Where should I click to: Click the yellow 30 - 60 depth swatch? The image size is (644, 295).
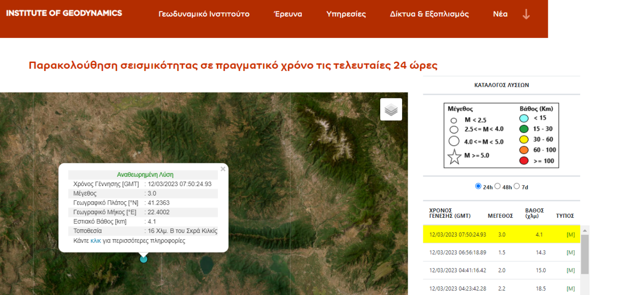point(524,140)
